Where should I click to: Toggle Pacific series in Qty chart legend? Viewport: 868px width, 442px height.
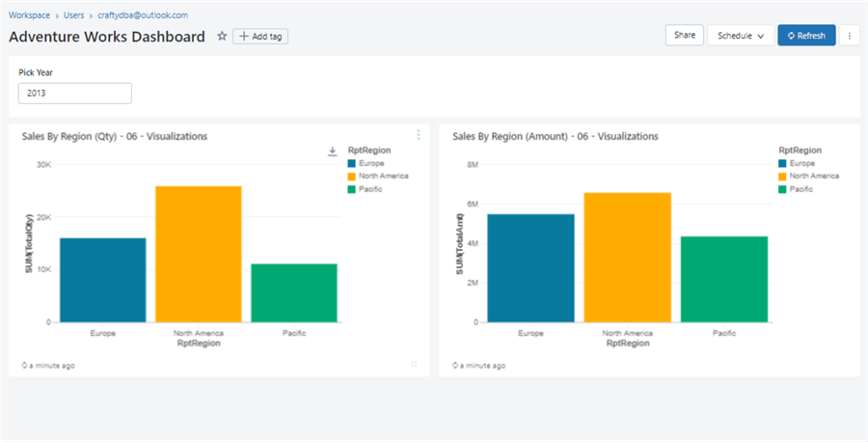(x=365, y=189)
